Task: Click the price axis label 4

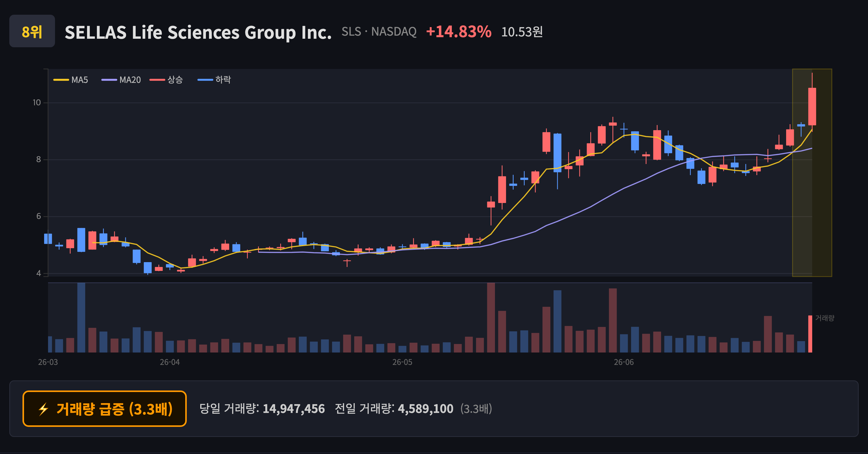Action: tap(38, 273)
